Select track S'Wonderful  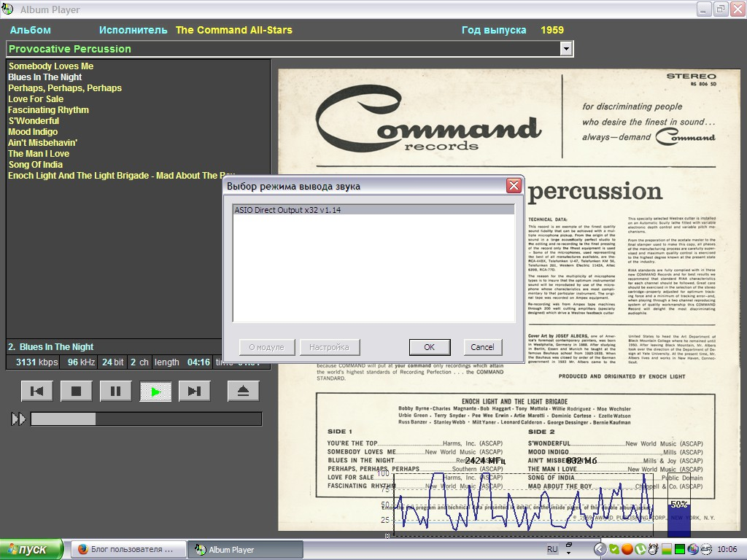point(34,121)
